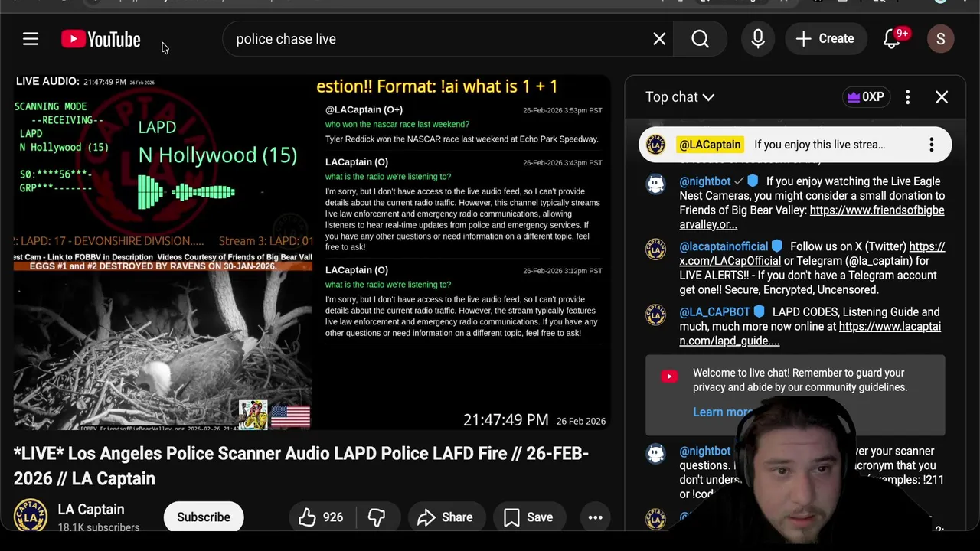Open friendsofbigbearvalley link in chat
The height and width of the screenshot is (551, 980).
[x=812, y=217]
